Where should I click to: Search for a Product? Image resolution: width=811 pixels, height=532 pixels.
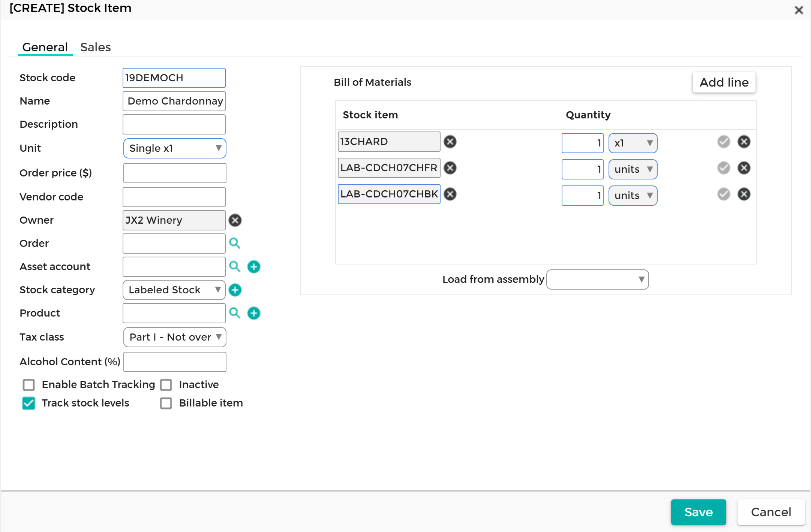pyautogui.click(x=235, y=313)
